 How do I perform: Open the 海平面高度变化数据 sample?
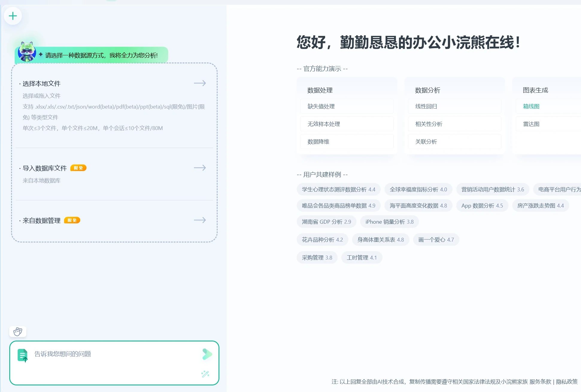418,205
